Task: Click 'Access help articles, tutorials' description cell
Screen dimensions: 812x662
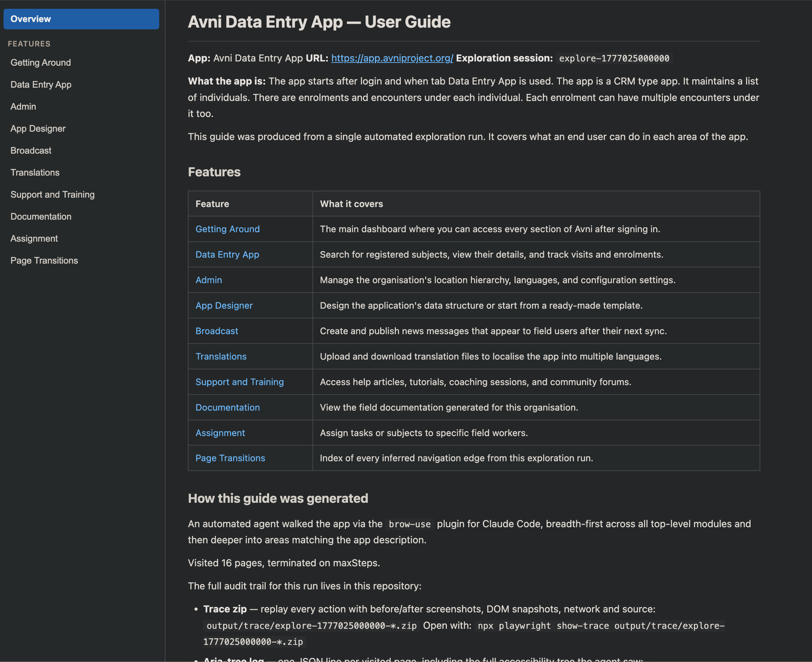Action: pyautogui.click(x=475, y=382)
